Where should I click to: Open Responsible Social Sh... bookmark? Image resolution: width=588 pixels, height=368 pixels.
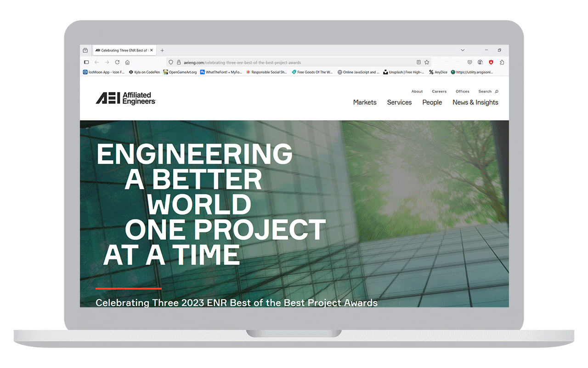pyautogui.click(x=266, y=72)
